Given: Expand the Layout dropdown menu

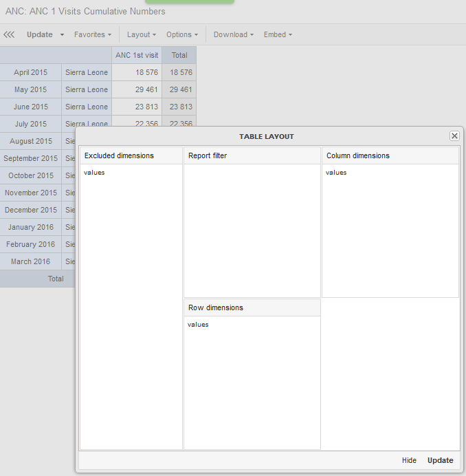Looking at the screenshot, I should 141,34.
